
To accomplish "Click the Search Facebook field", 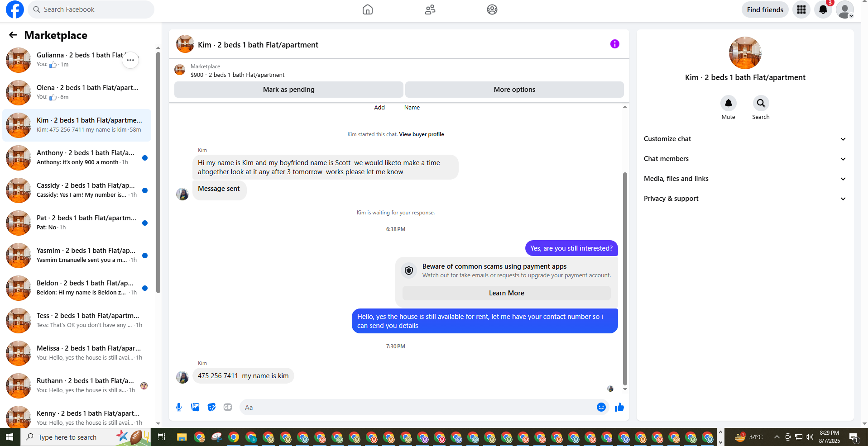I will tap(91, 9).
